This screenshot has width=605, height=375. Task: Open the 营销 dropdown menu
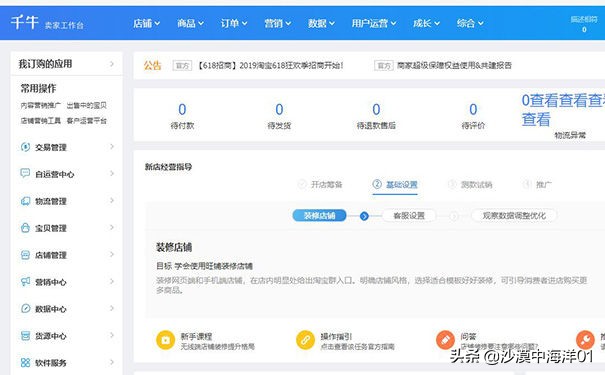[277, 23]
